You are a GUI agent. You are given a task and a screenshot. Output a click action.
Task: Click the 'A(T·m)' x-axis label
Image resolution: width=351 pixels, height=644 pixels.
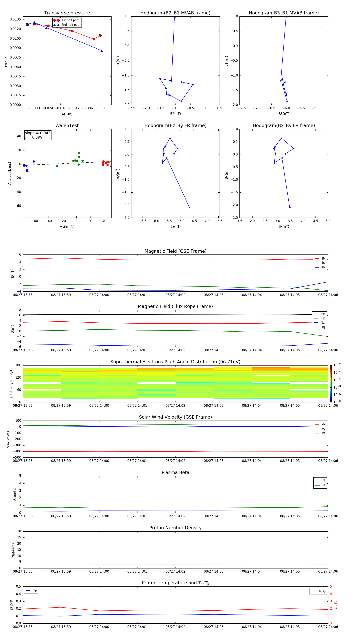(67, 114)
